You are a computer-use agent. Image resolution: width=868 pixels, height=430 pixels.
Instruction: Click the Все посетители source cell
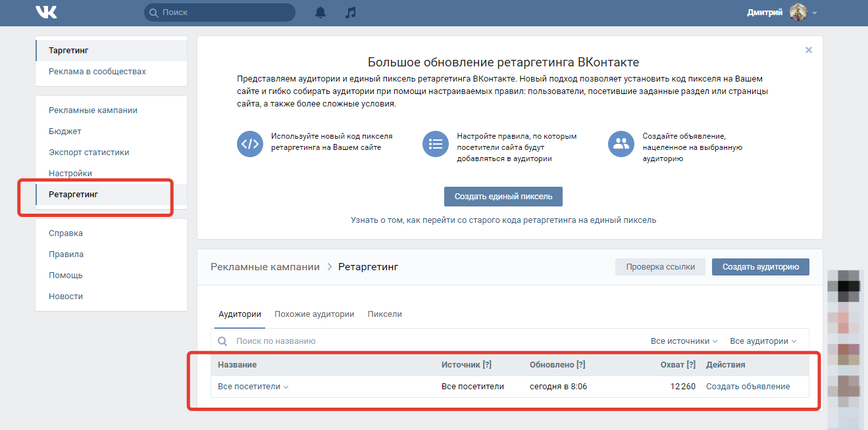click(472, 387)
